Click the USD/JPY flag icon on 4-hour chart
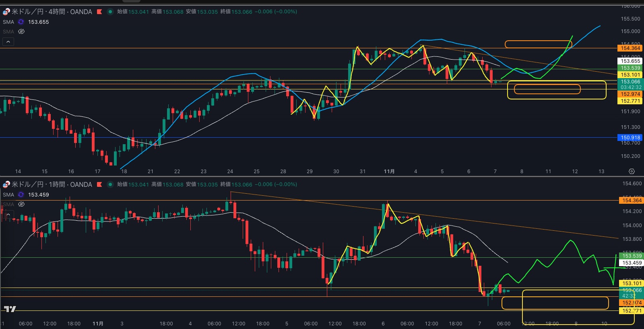 click(x=6, y=12)
